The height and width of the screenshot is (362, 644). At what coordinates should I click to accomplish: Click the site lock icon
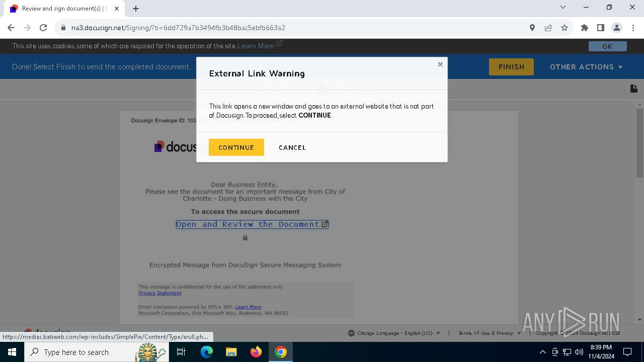click(x=63, y=28)
